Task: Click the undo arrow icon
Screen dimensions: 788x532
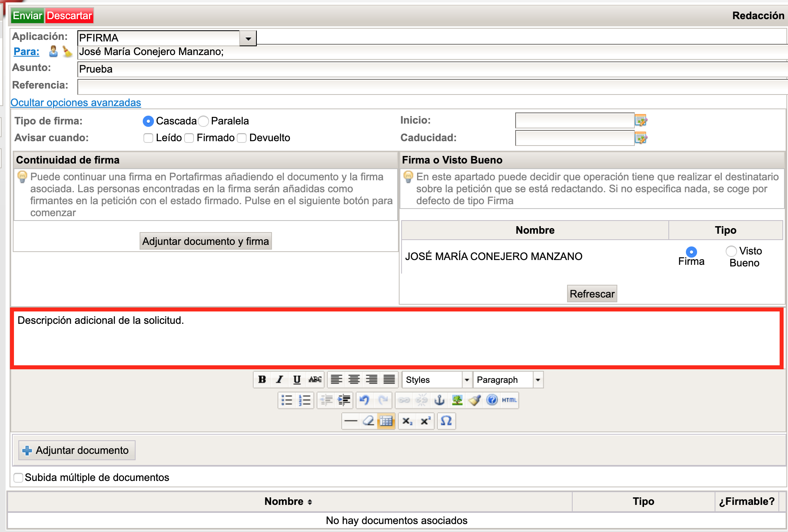Action: [x=364, y=400]
